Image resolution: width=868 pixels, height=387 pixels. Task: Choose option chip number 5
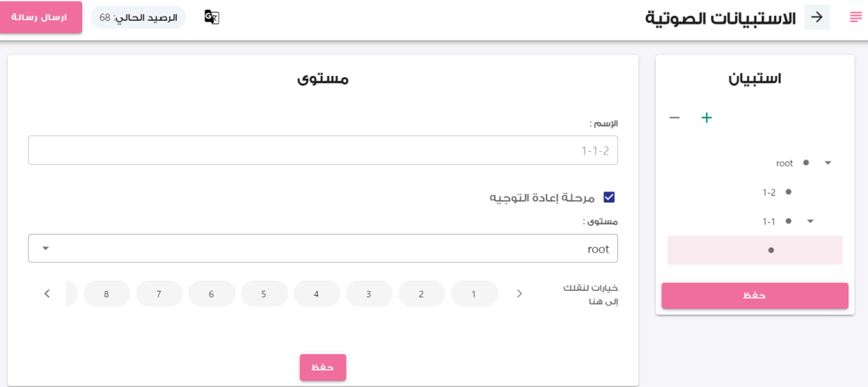[264, 294]
